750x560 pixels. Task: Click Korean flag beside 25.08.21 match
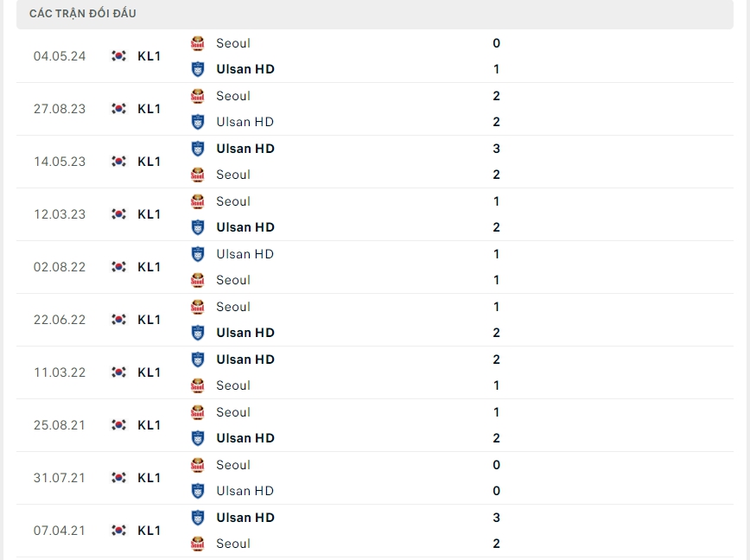(119, 425)
